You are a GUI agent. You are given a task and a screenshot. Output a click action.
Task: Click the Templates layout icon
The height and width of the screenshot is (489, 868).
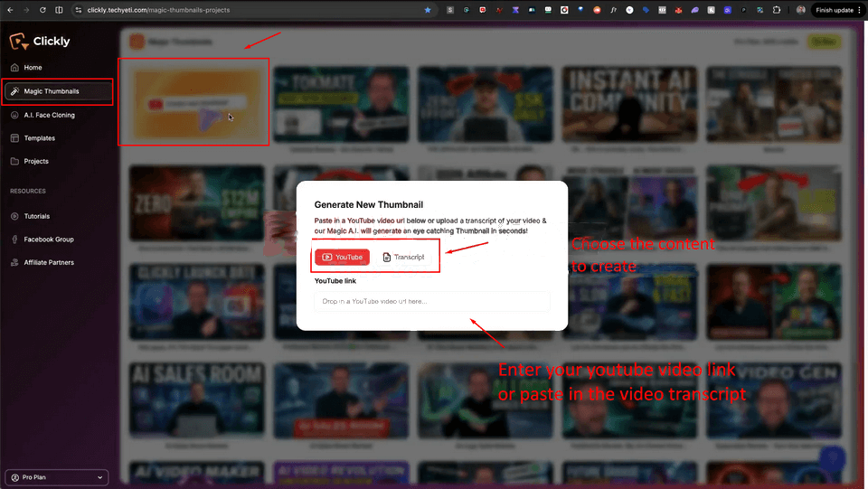pyautogui.click(x=14, y=138)
